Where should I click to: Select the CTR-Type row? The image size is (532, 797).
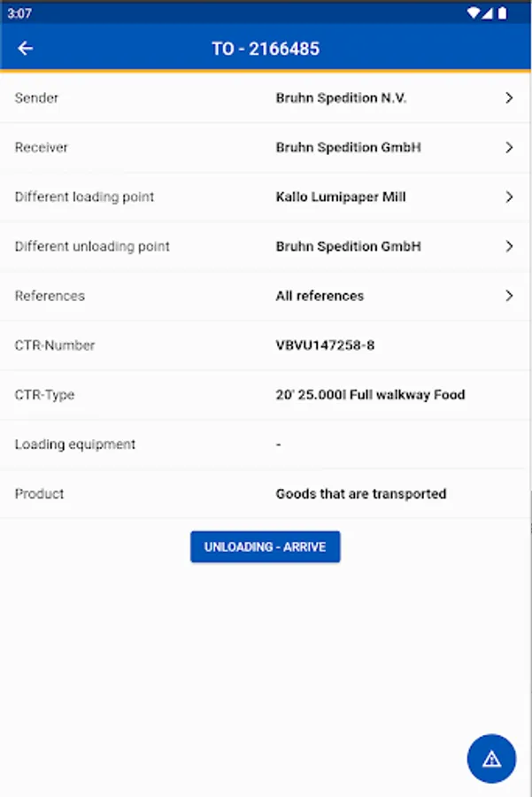pyautogui.click(x=266, y=395)
